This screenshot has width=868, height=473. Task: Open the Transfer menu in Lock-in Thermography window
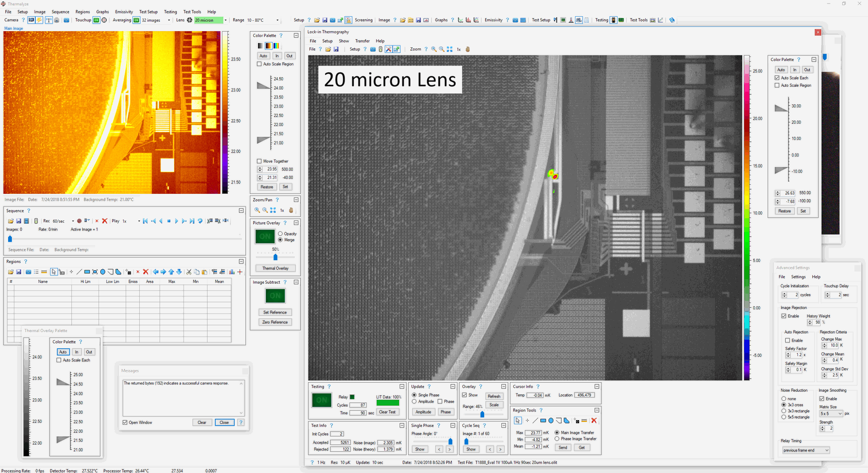click(x=362, y=41)
